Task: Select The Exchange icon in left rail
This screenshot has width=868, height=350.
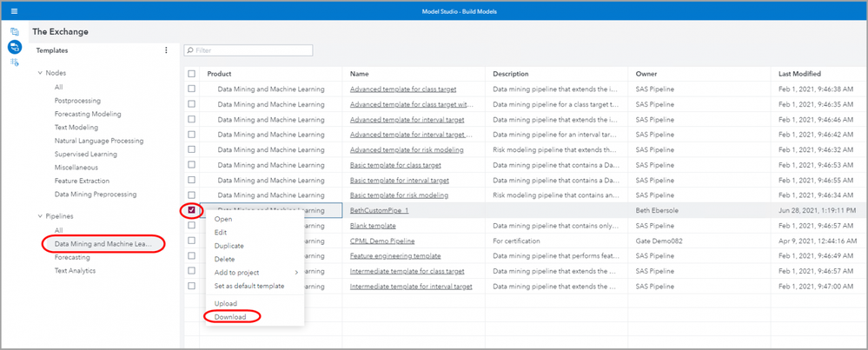Action: click(x=15, y=47)
